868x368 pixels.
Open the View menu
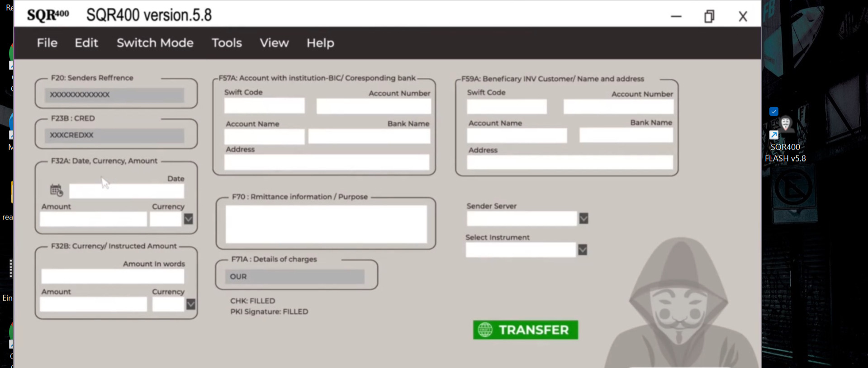274,43
